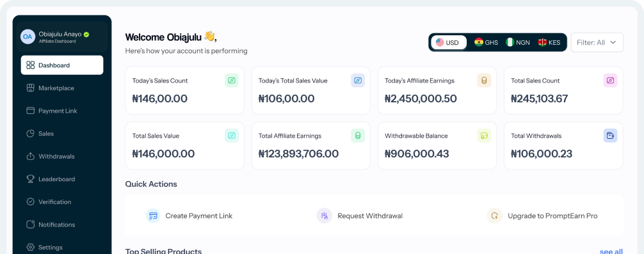This screenshot has height=254, width=644.
Task: Click the ₦123,893,706.00 value
Action: [x=298, y=154]
